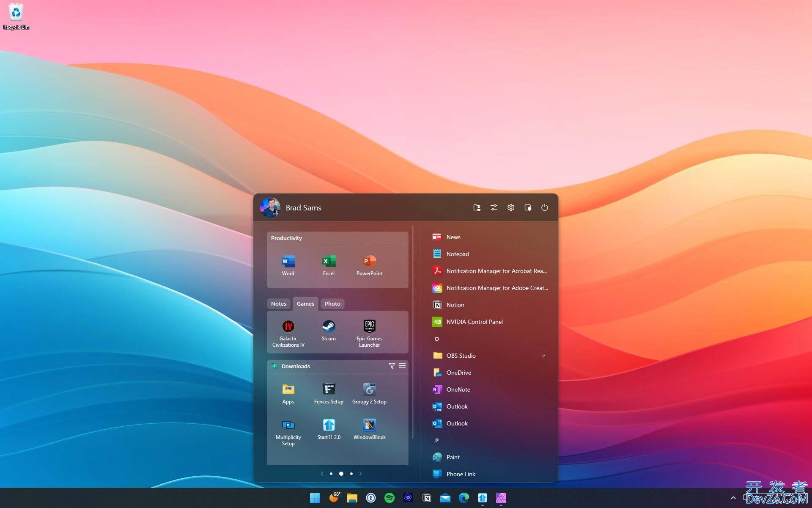Open News from the app list

[x=489, y=237]
